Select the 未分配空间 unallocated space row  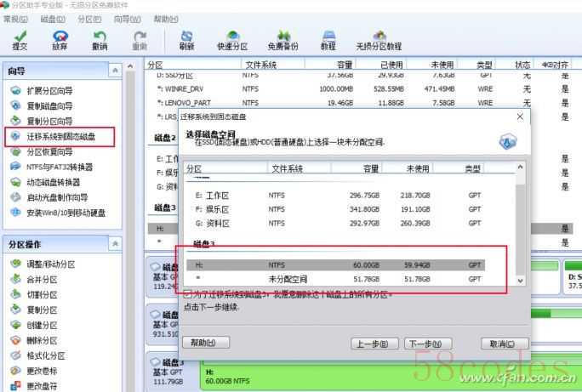(340, 278)
